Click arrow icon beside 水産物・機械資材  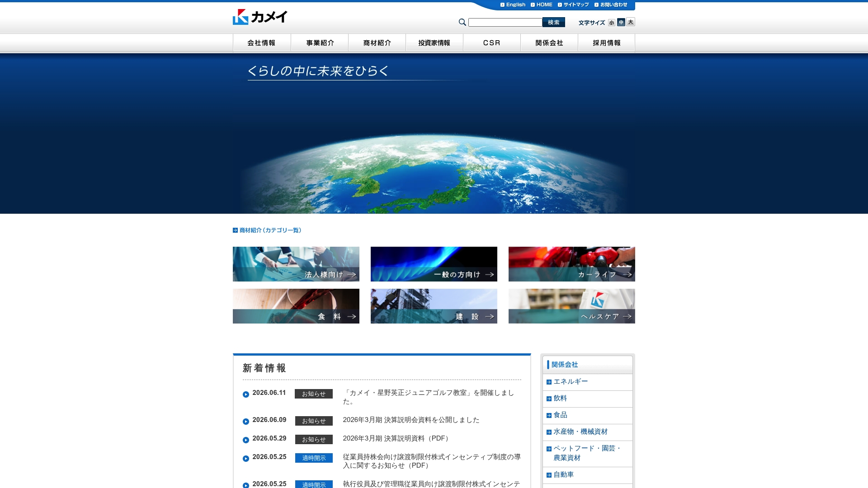[x=549, y=432]
